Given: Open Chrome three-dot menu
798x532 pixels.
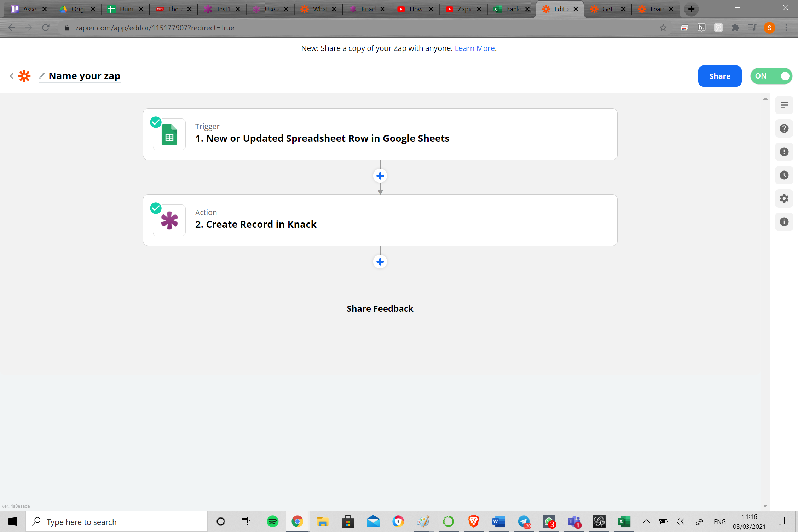Looking at the screenshot, I should pyautogui.click(x=786, y=28).
